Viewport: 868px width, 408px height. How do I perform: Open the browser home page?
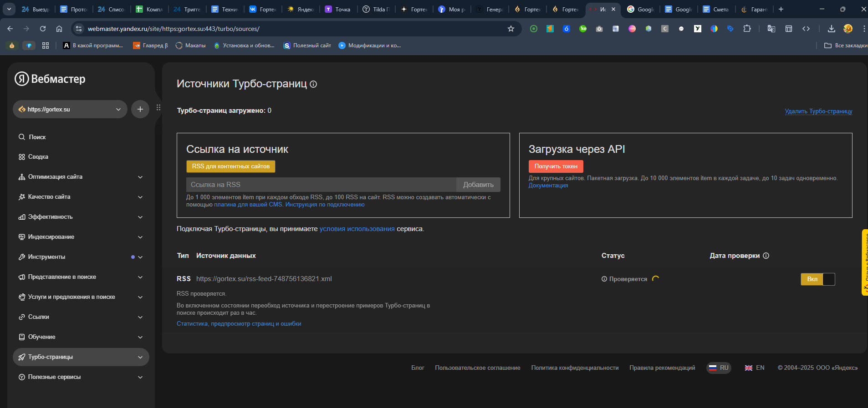pyautogui.click(x=59, y=29)
